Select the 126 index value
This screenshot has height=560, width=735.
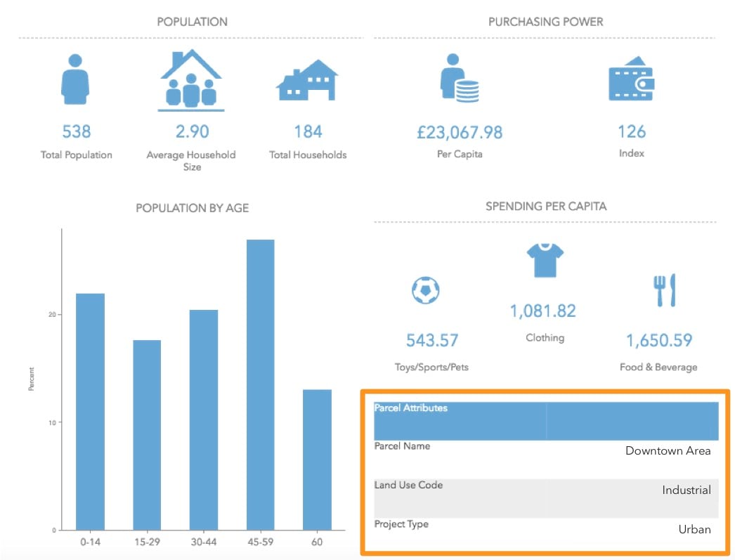[x=632, y=131]
